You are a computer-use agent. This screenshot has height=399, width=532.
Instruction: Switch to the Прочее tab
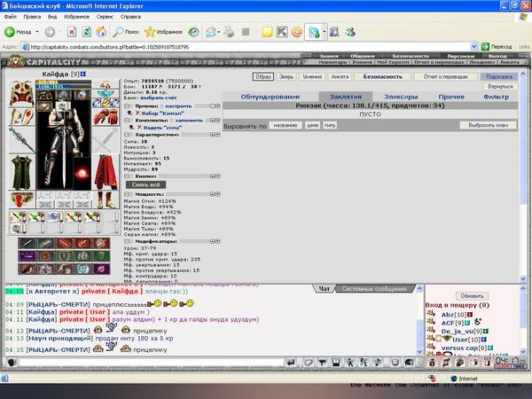pyautogui.click(x=451, y=97)
